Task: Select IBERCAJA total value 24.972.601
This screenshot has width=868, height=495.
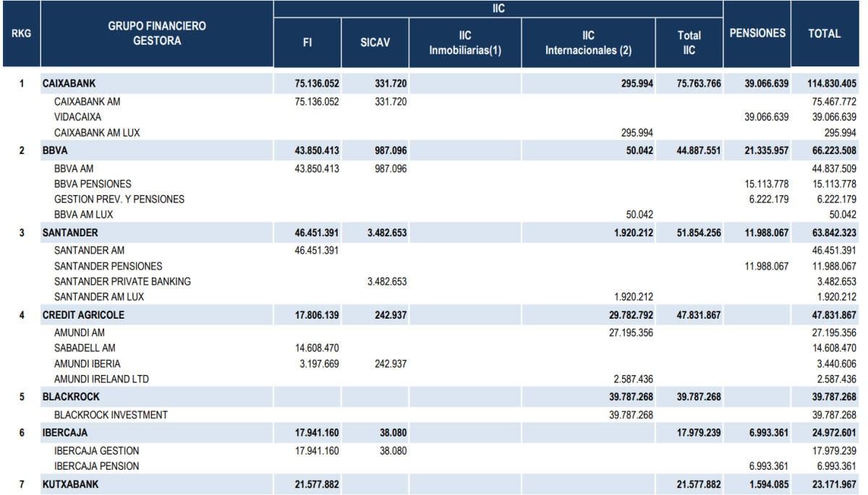Action: coord(834,433)
